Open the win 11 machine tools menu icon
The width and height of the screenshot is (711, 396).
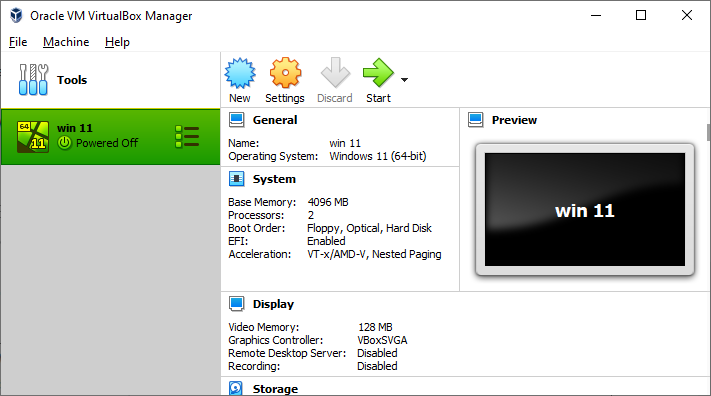click(187, 137)
